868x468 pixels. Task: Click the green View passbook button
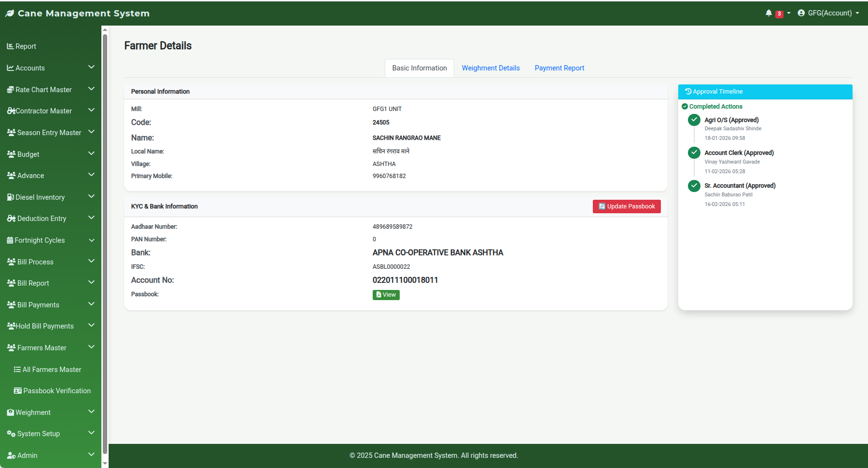[x=386, y=295]
